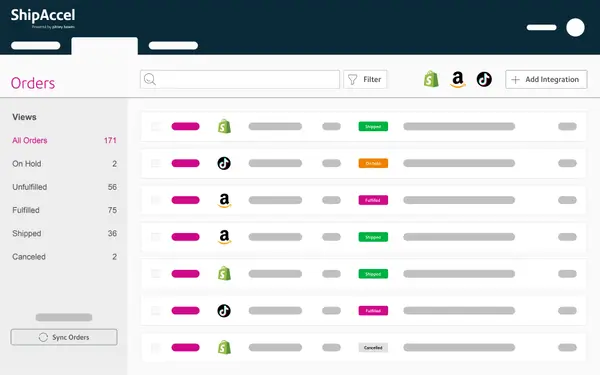
Task: Select the Shipped view
Action: tap(64, 233)
